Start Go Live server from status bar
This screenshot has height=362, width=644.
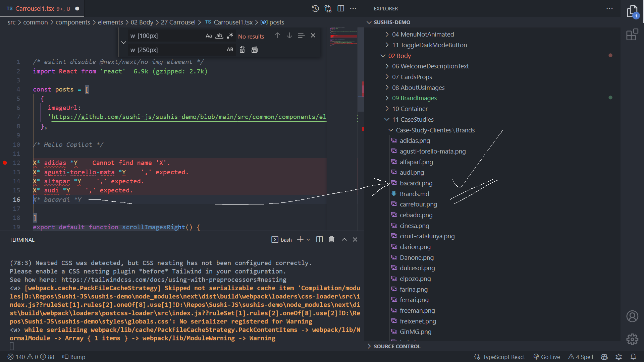[547, 357]
